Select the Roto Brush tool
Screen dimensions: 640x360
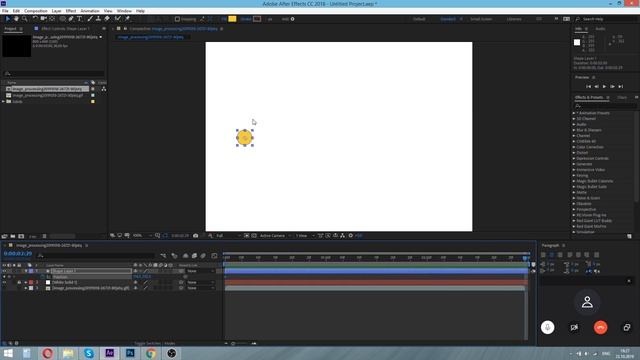(118, 19)
